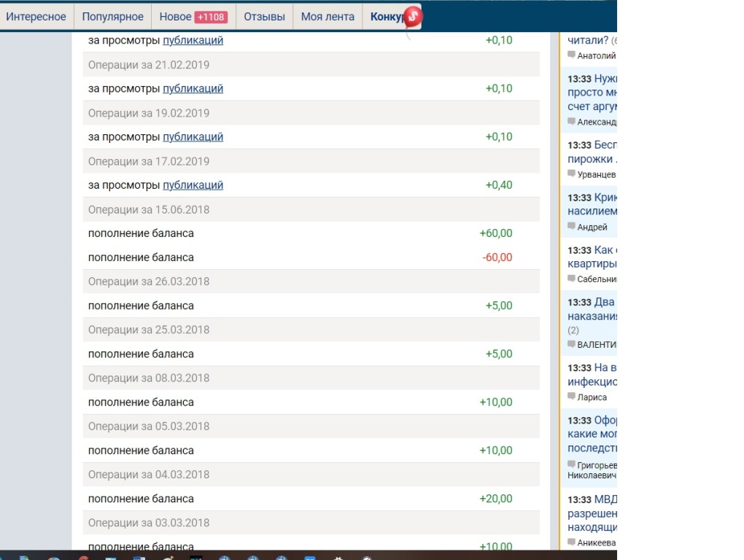
Task: Click the Операции за 15.06.2018 header row
Action: [311, 209]
